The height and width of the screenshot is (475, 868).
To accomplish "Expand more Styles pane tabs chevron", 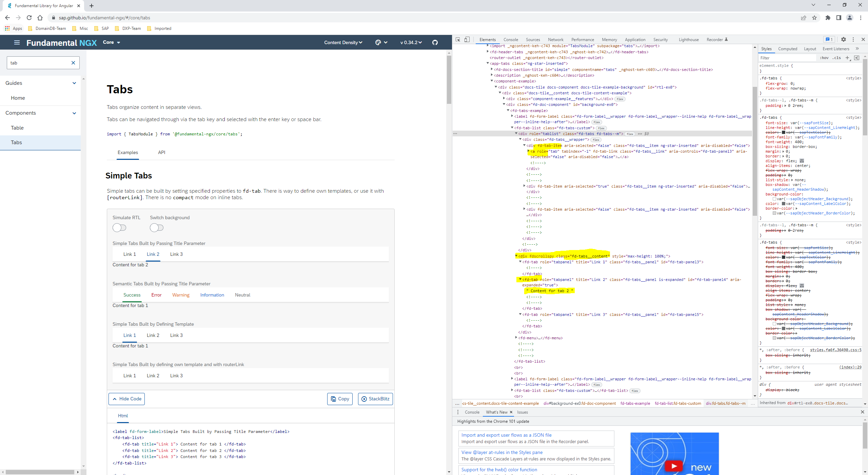I will coord(857,49).
